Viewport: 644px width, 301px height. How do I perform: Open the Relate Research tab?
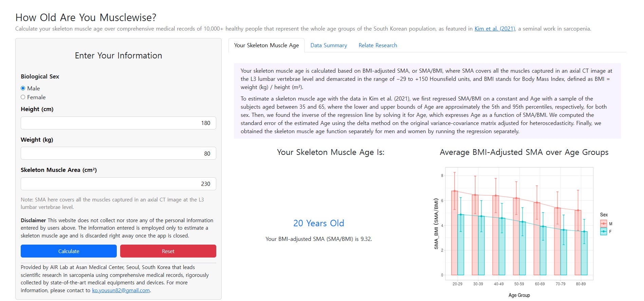pyautogui.click(x=378, y=46)
